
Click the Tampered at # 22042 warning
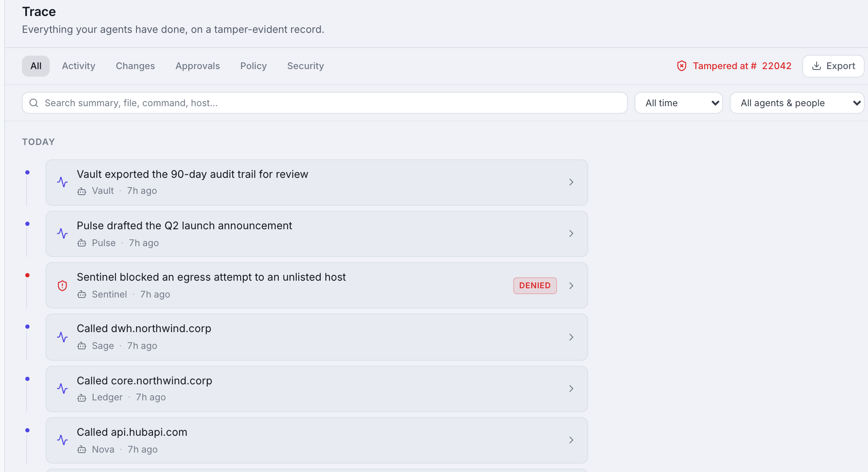(734, 66)
